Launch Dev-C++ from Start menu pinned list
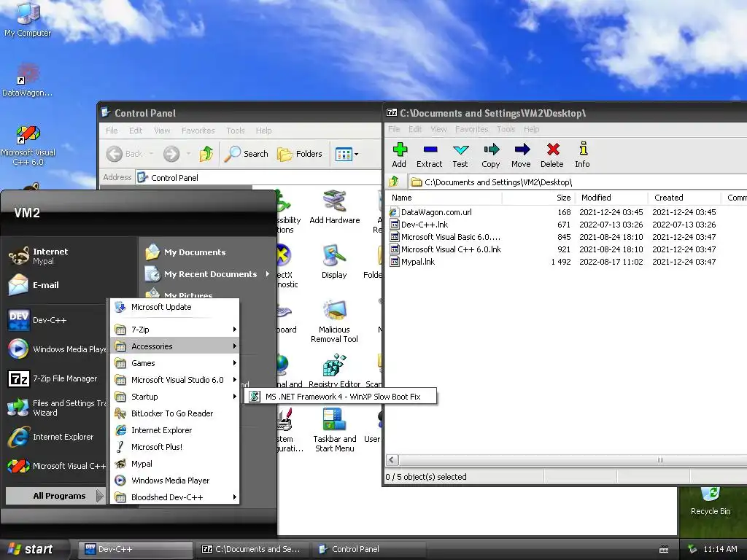 [x=37, y=320]
